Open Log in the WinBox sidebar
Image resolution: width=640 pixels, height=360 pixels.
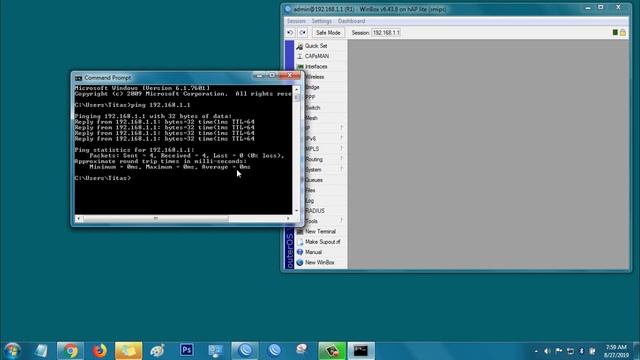[x=310, y=200]
